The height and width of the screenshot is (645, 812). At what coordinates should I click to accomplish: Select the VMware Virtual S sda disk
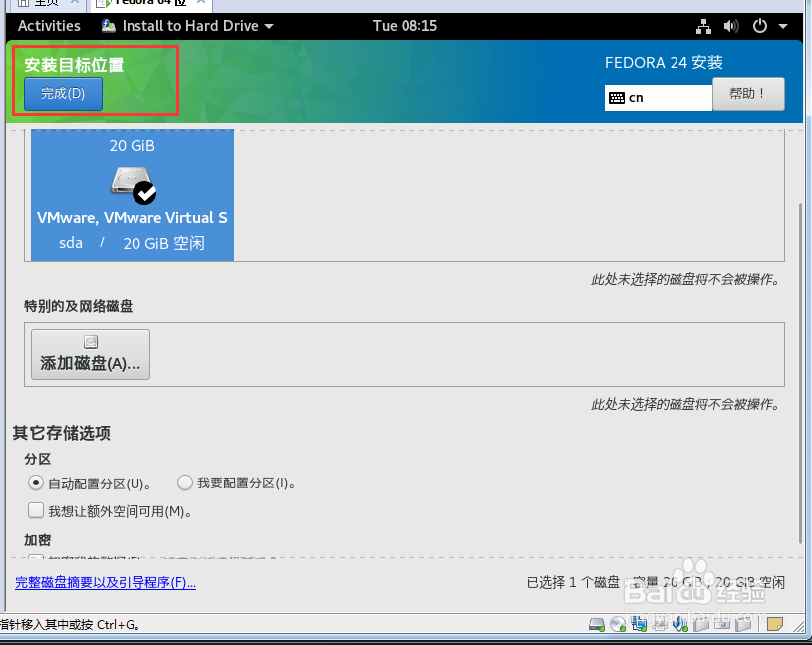pos(133,194)
